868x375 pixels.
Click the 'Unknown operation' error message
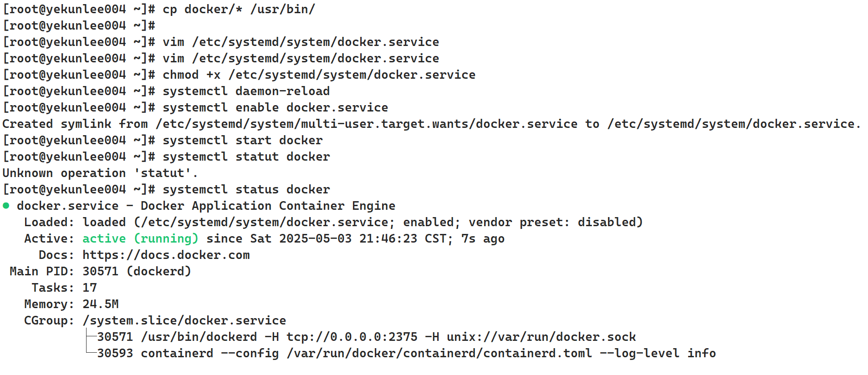100,173
